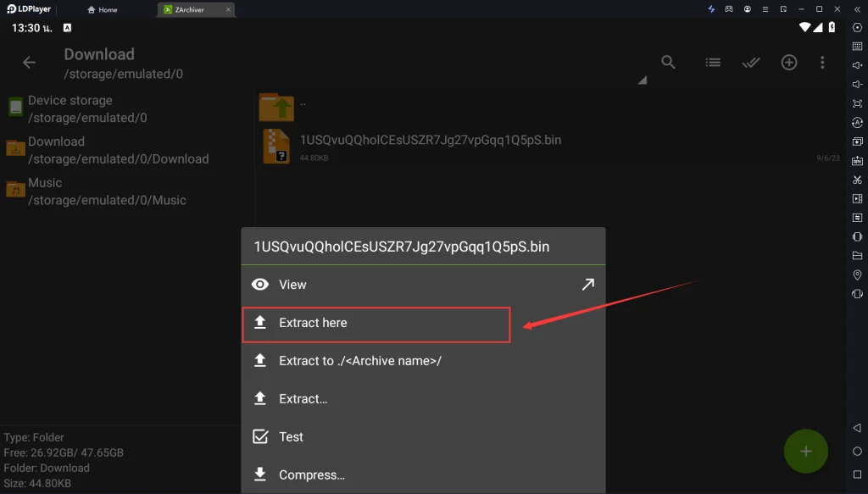Tap the open-externally arrow beside View
Screen dimensions: 868x494
pos(588,285)
